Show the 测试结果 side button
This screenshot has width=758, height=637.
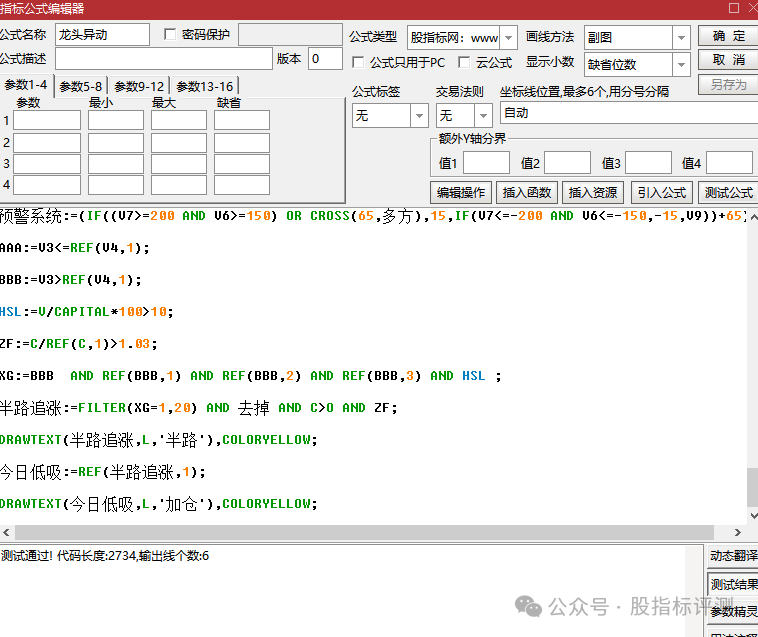(732, 584)
